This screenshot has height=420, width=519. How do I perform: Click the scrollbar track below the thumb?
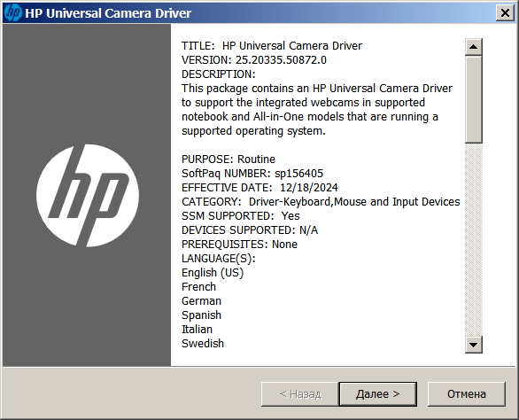[x=473, y=239]
